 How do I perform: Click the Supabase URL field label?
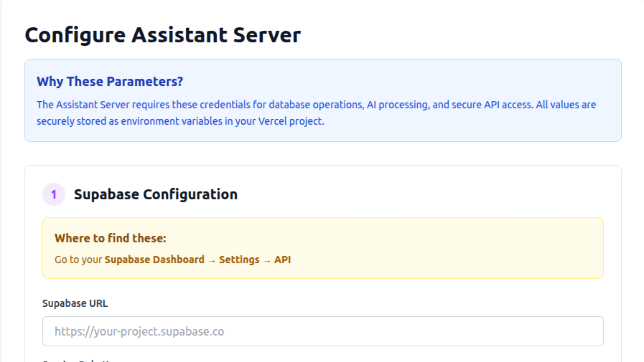click(x=75, y=303)
